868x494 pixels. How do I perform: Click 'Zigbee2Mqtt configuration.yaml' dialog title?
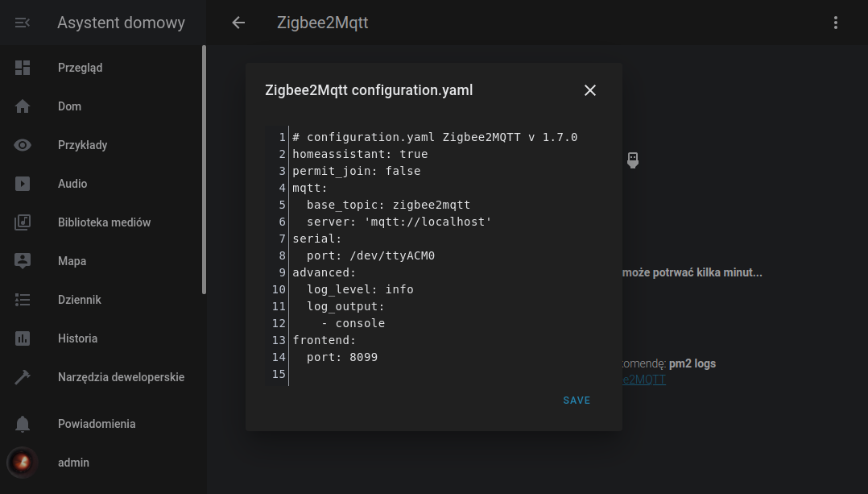click(x=370, y=90)
